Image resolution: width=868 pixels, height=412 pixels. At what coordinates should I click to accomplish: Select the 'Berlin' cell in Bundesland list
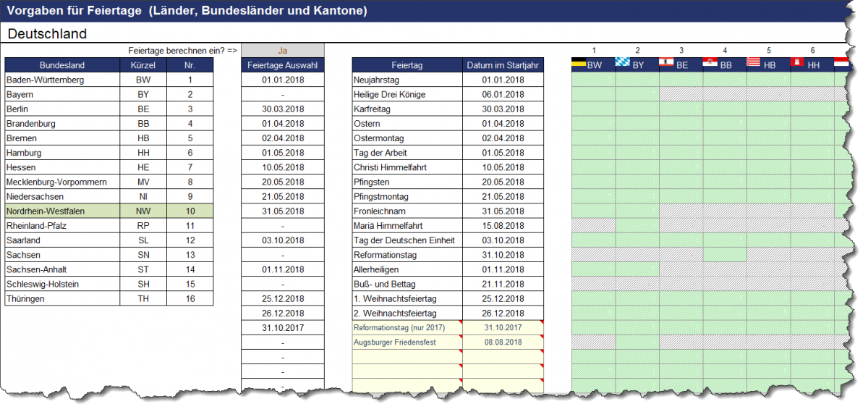62,109
